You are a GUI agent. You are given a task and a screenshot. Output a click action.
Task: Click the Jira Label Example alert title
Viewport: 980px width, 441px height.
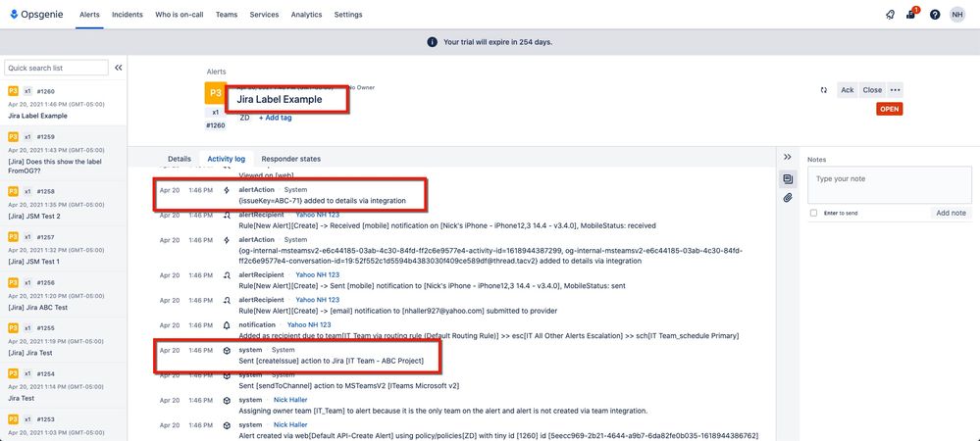point(280,99)
